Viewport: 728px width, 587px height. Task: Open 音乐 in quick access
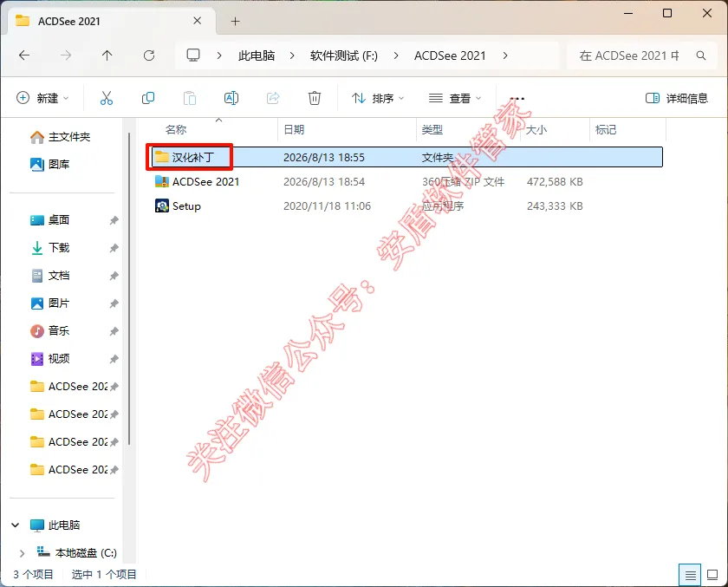point(49,330)
